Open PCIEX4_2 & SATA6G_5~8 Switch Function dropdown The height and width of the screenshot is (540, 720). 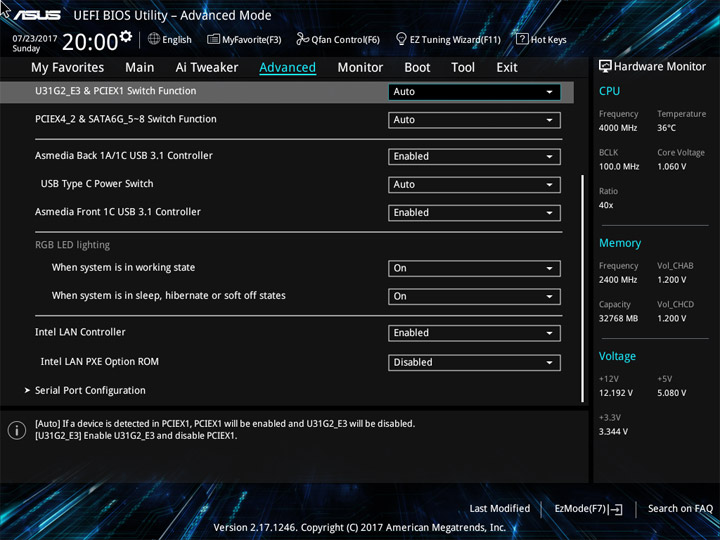(474, 120)
